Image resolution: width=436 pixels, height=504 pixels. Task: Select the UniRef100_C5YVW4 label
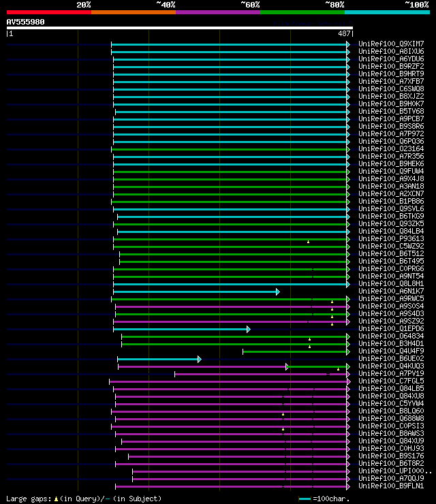coord(391,403)
